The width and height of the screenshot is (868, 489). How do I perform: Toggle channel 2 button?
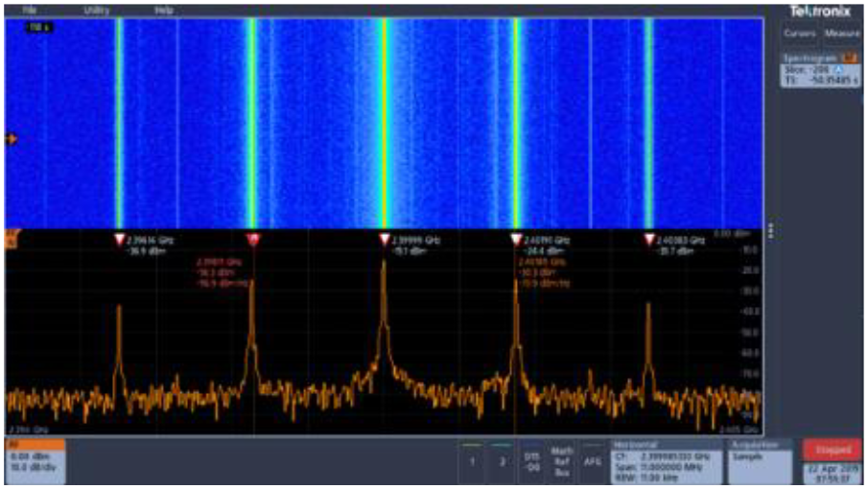coord(502,461)
